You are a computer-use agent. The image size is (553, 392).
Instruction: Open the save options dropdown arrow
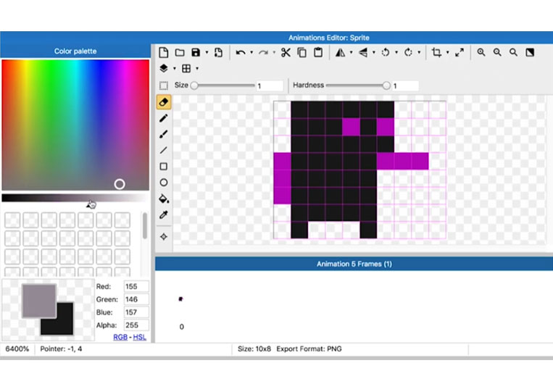(207, 52)
